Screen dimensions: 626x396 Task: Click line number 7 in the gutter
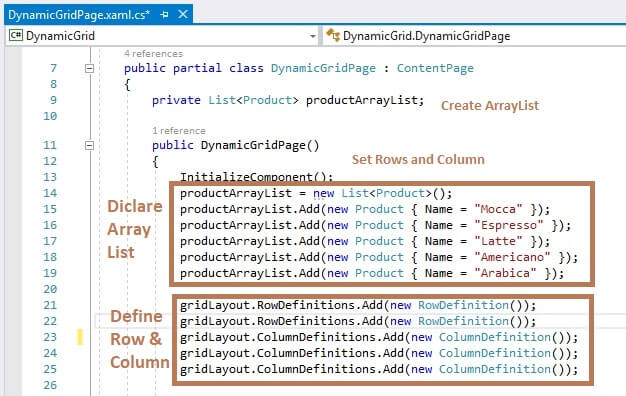[x=53, y=68]
